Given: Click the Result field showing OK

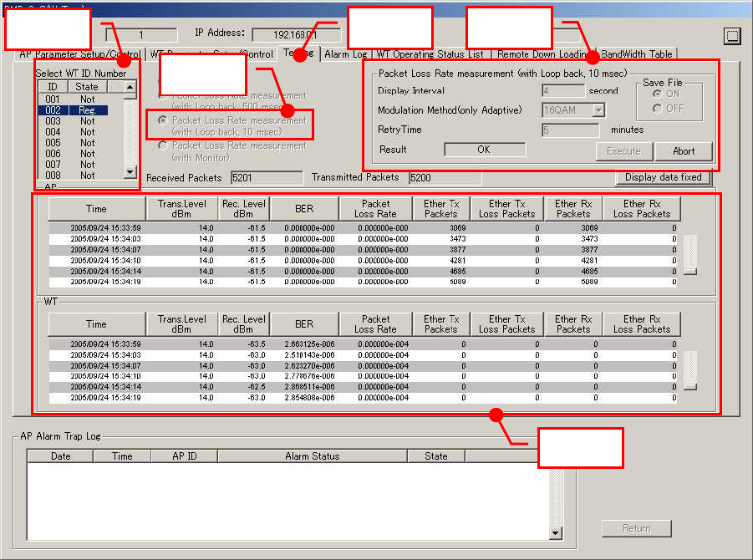Looking at the screenshot, I should 485,150.
